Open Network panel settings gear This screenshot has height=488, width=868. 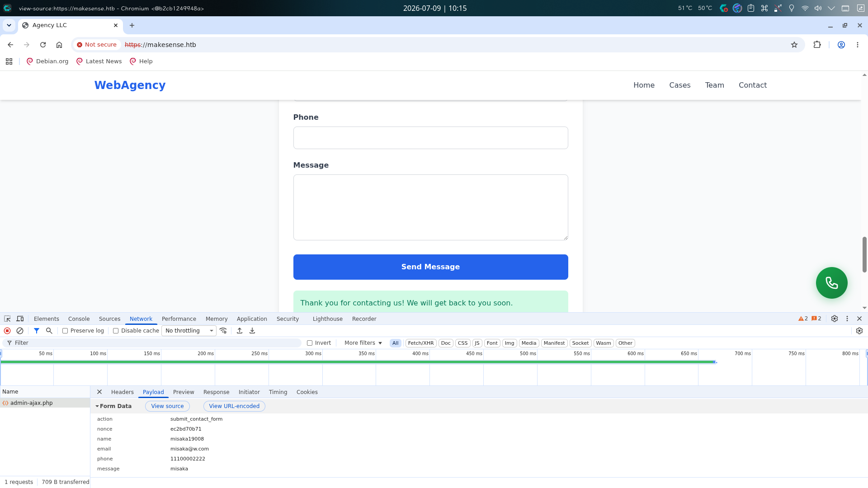tap(859, 331)
